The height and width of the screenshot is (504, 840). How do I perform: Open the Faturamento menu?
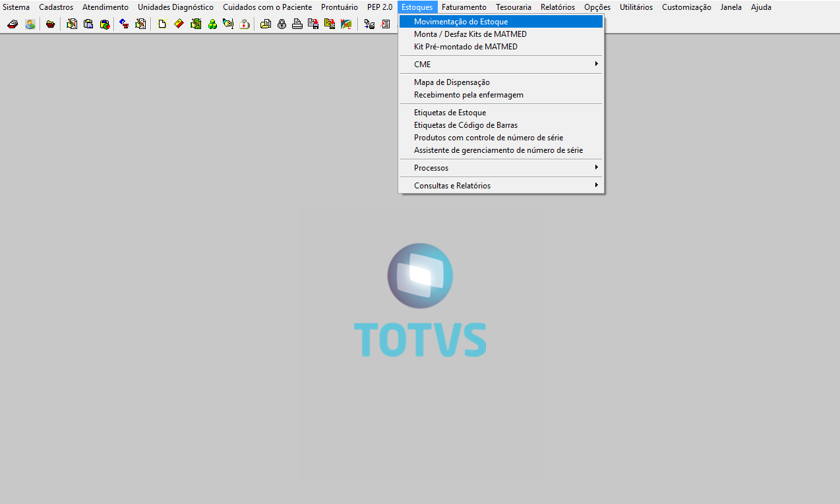[x=464, y=7]
